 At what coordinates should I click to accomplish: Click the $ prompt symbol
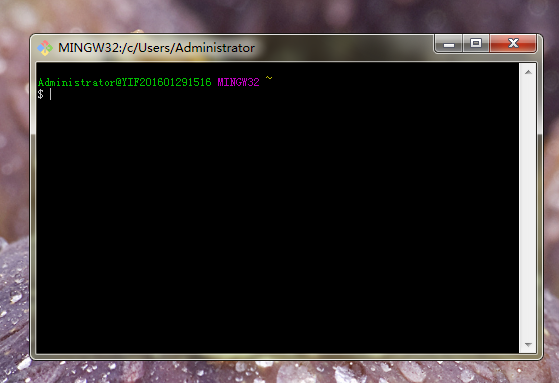(41, 94)
